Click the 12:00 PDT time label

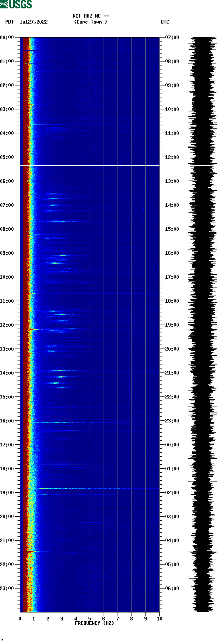[7, 325]
